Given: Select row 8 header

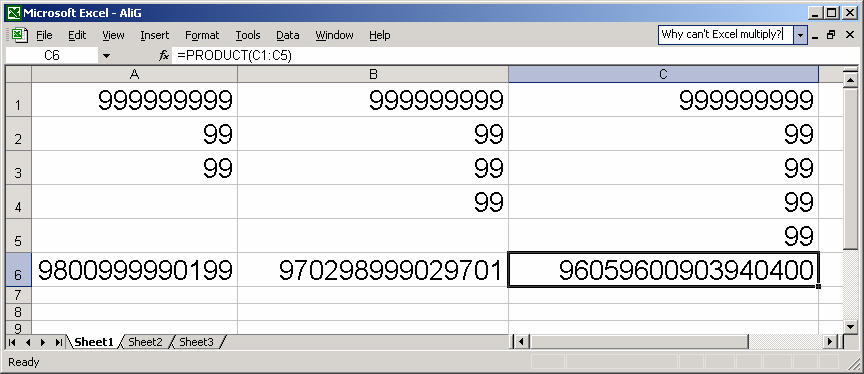Looking at the screenshot, I should click(19, 312).
